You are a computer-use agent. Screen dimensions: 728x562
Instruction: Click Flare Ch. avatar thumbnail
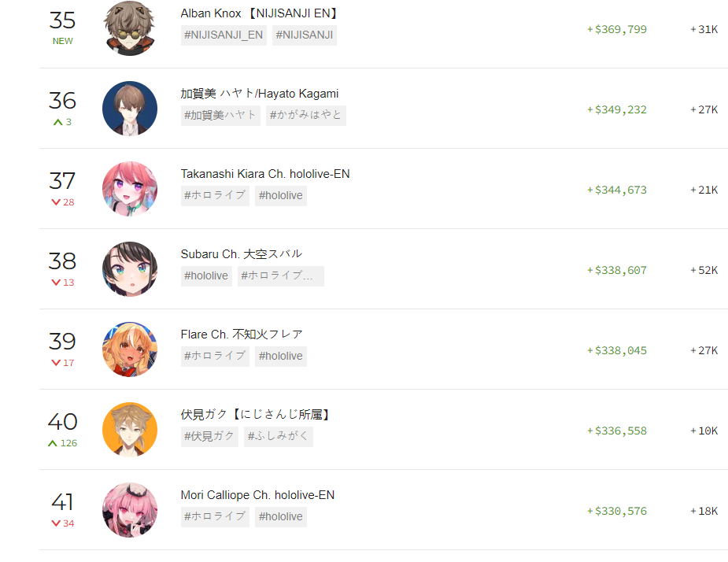[x=130, y=349]
